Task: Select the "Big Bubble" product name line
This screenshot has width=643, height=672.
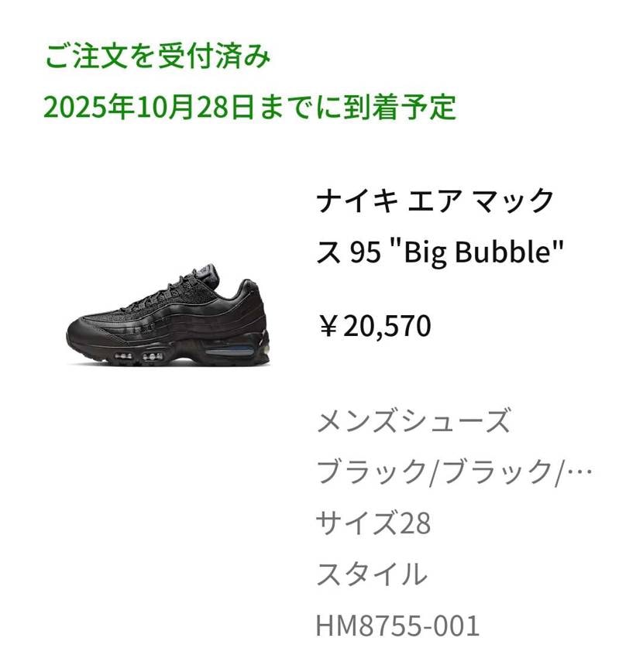Action: click(x=440, y=252)
